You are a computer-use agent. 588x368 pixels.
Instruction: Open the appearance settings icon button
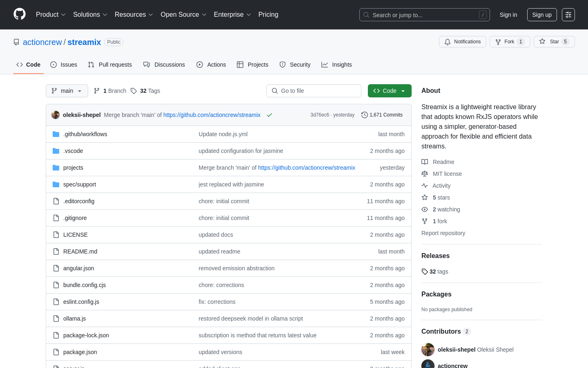[568, 15]
